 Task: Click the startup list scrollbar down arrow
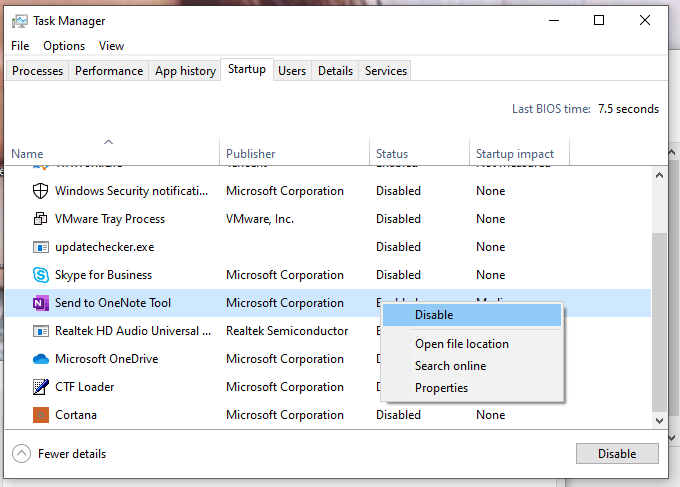click(660, 421)
